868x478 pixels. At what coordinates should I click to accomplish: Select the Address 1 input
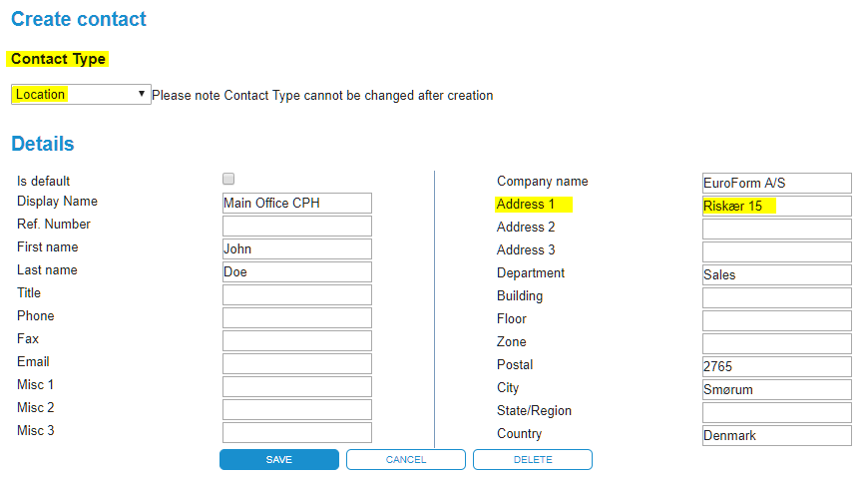pyautogui.click(x=776, y=207)
